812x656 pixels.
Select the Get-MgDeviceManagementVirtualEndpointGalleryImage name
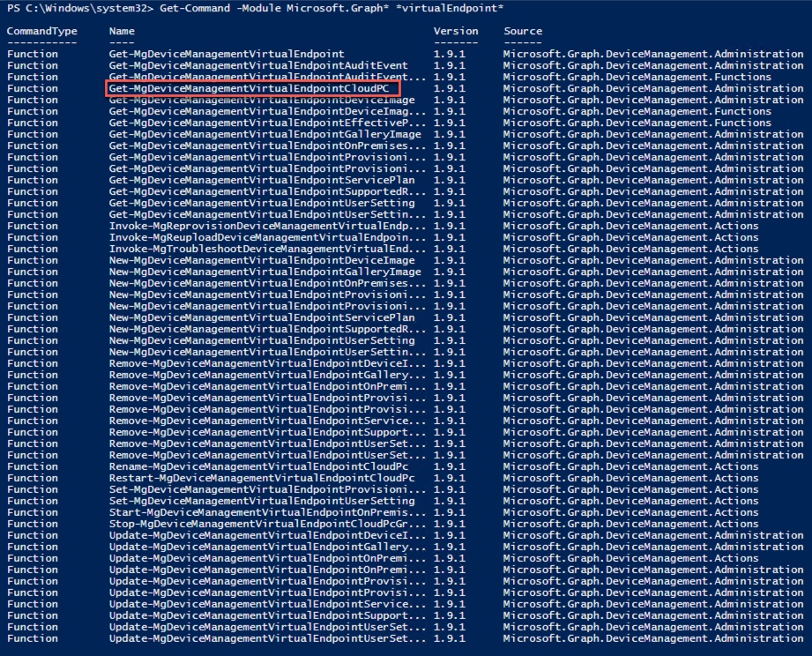coord(264,134)
